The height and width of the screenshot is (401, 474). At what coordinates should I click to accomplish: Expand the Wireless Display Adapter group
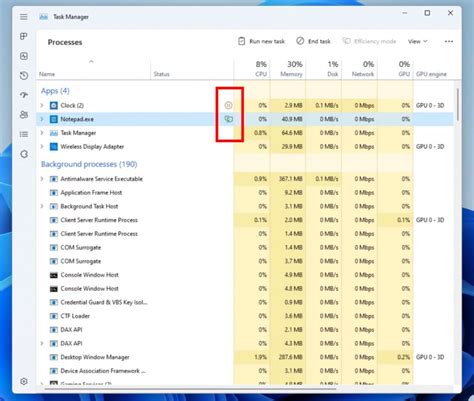click(42, 146)
